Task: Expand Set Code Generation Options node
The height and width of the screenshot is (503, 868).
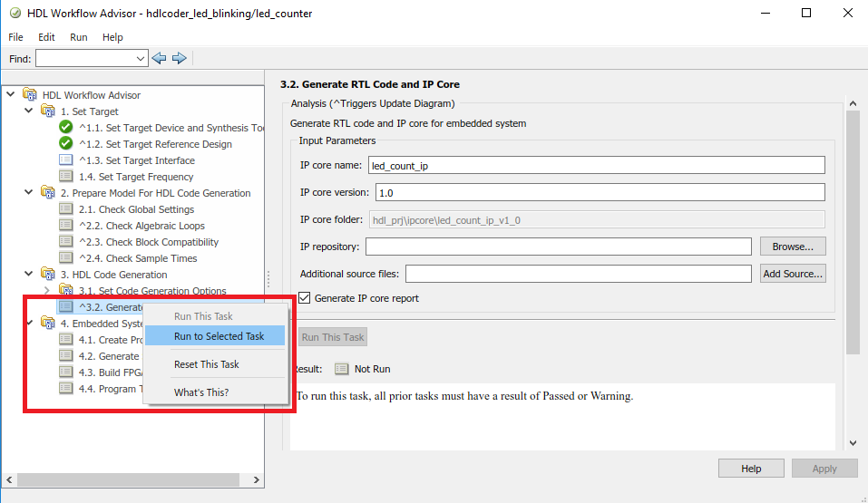Action: click(47, 291)
